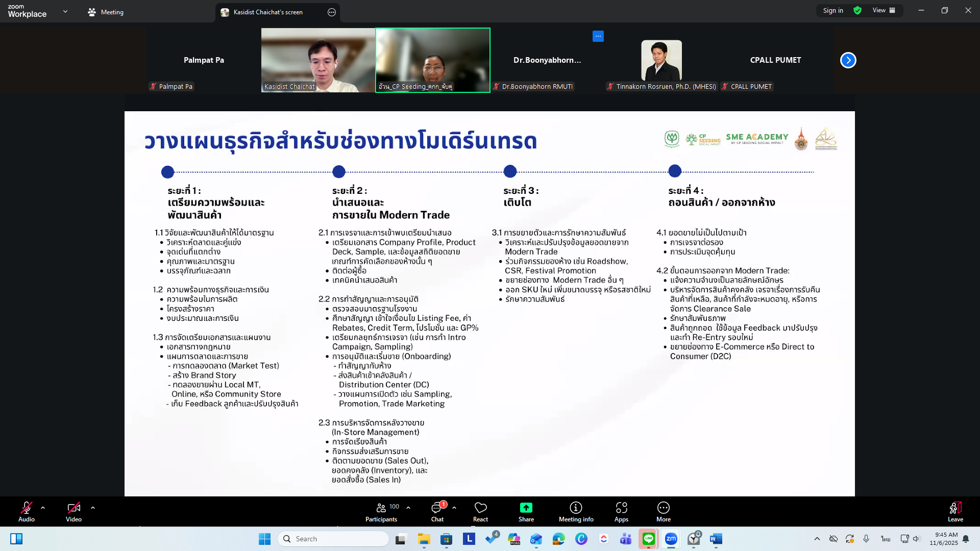Expand audio settings arrow next to Audio
Viewport: 980px width, 551px height.
[43, 508]
